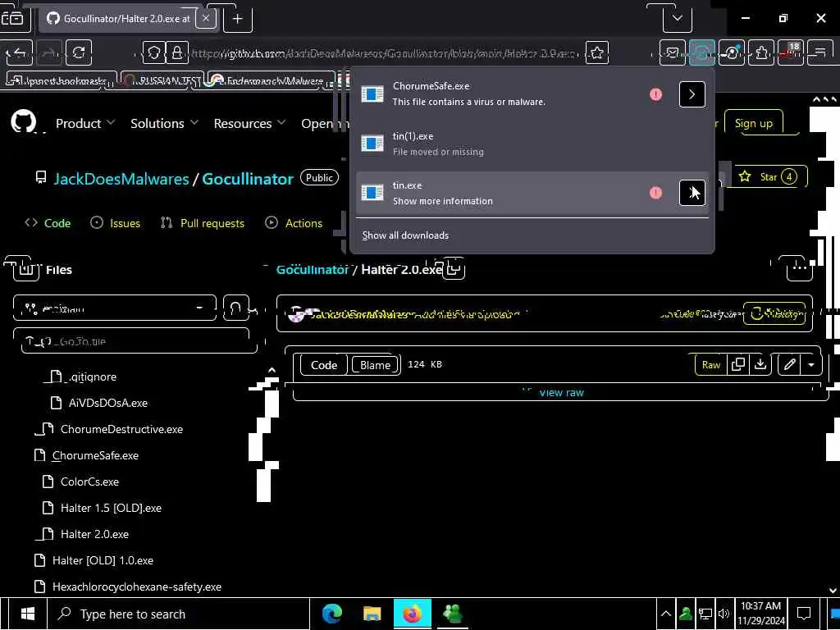840x630 pixels.
Task: Bookmark this page with the star icon
Action: point(597,52)
